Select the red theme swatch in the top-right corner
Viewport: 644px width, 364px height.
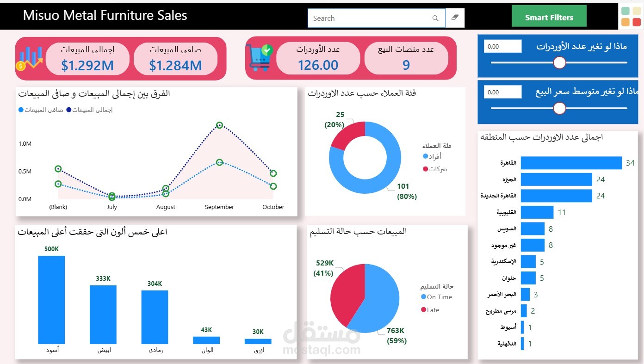point(637,22)
